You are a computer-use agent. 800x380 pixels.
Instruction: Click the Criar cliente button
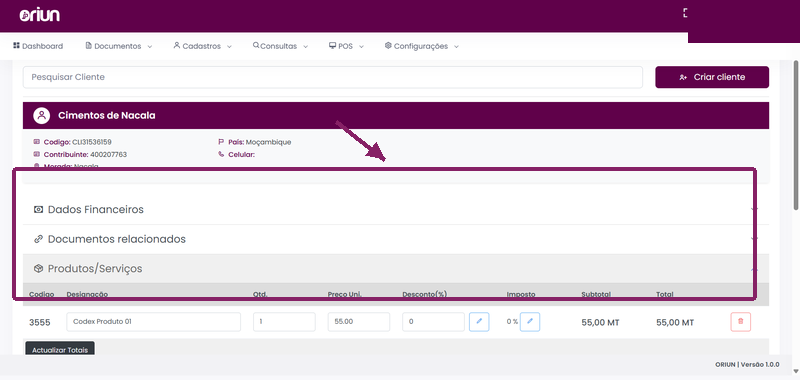coord(712,77)
